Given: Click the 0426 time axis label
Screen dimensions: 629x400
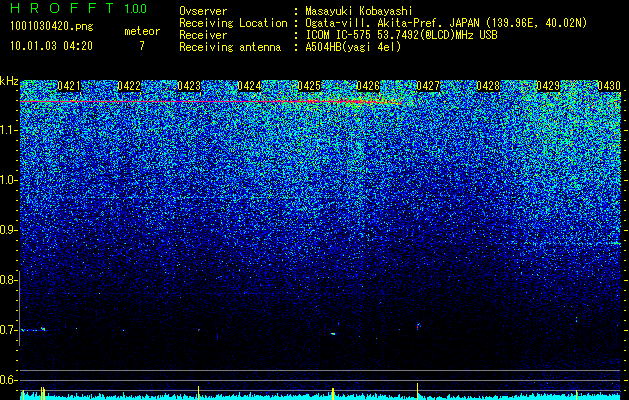Looking at the screenshot, I should tap(368, 86).
